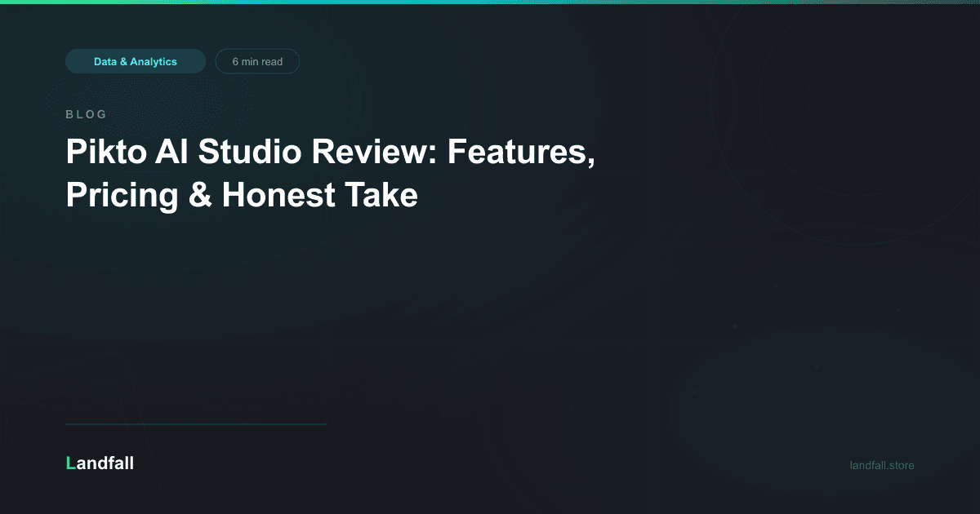Click the gradient bar at the top edge
Screen dimensions: 980x514
[490, 2]
